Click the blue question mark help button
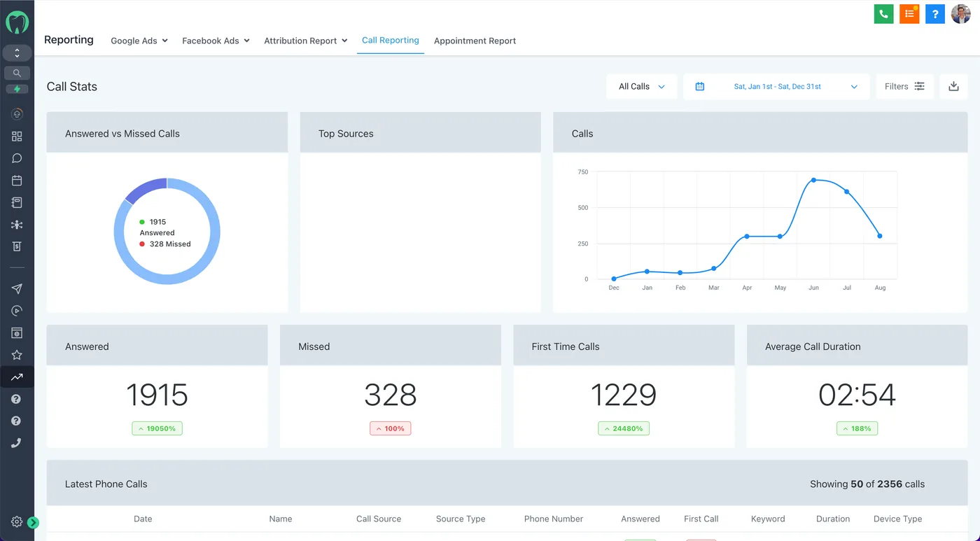This screenshot has height=541, width=980. pyautogui.click(x=935, y=14)
